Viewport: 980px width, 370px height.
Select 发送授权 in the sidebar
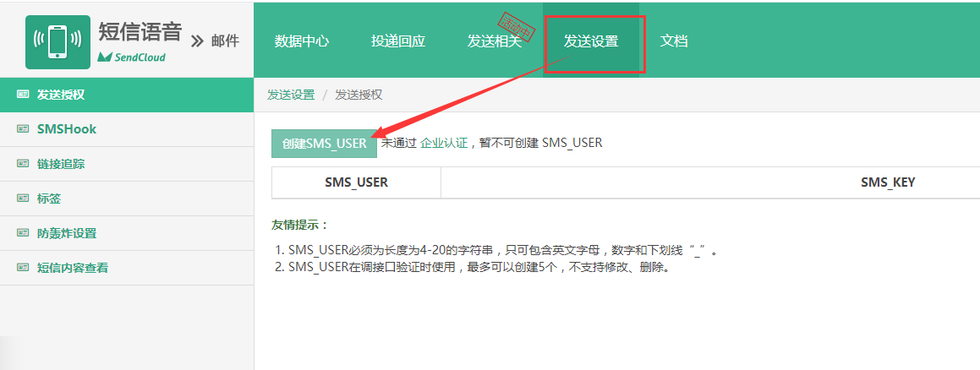[127, 95]
